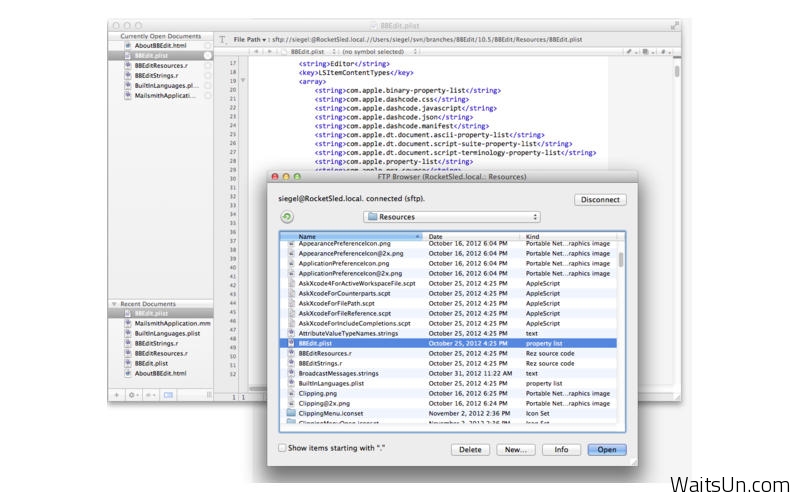Click the hash includes icon in navigation bar
Screen dimensions: 800x500
coord(665,52)
